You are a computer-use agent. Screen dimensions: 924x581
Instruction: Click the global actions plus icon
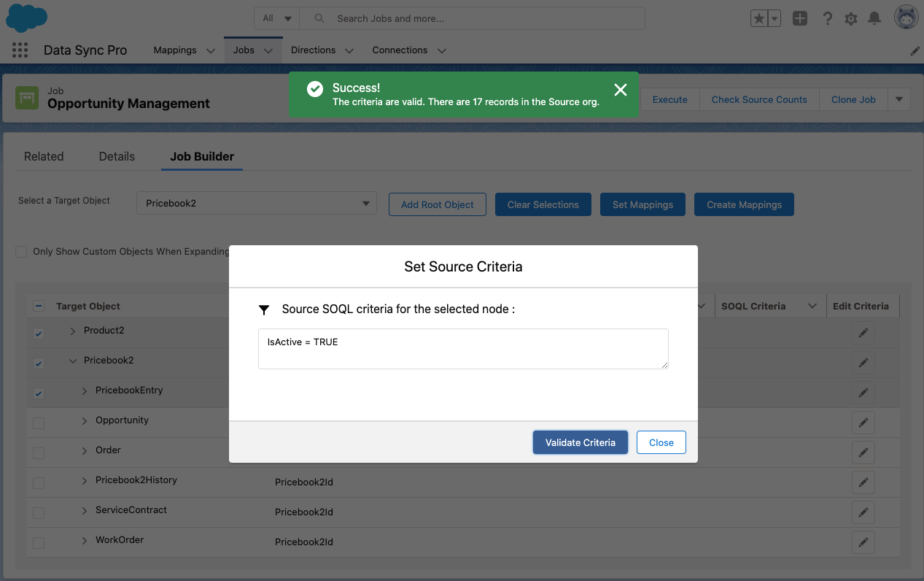pos(800,19)
